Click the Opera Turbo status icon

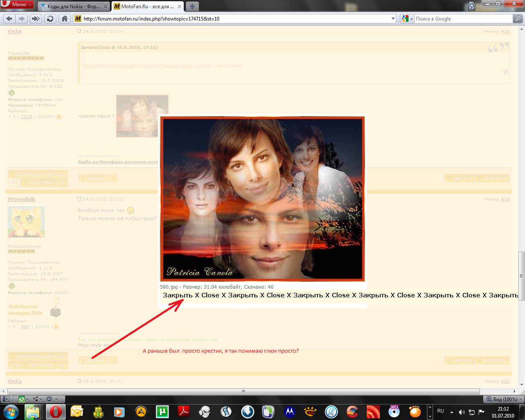[x=49, y=399]
